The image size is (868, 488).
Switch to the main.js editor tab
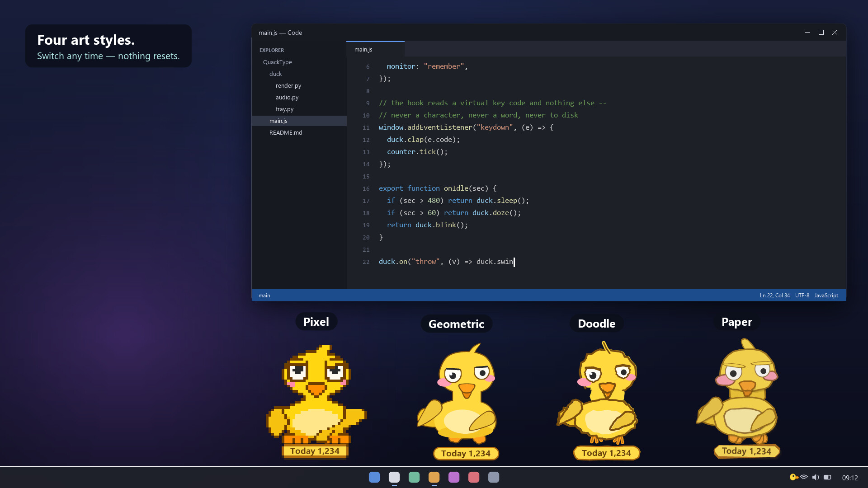[375, 49]
